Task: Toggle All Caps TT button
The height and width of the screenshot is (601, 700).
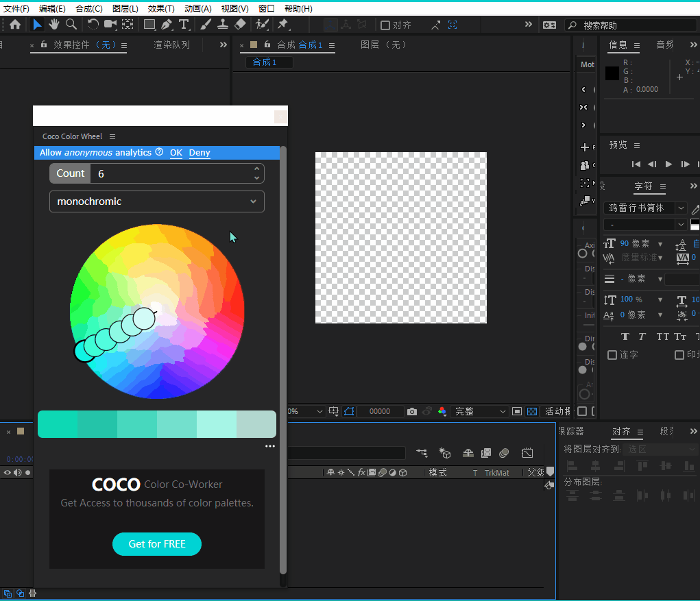Action: 662,336
